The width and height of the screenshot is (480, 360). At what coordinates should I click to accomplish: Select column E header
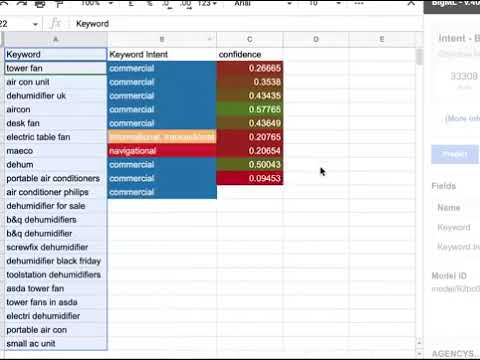point(382,39)
